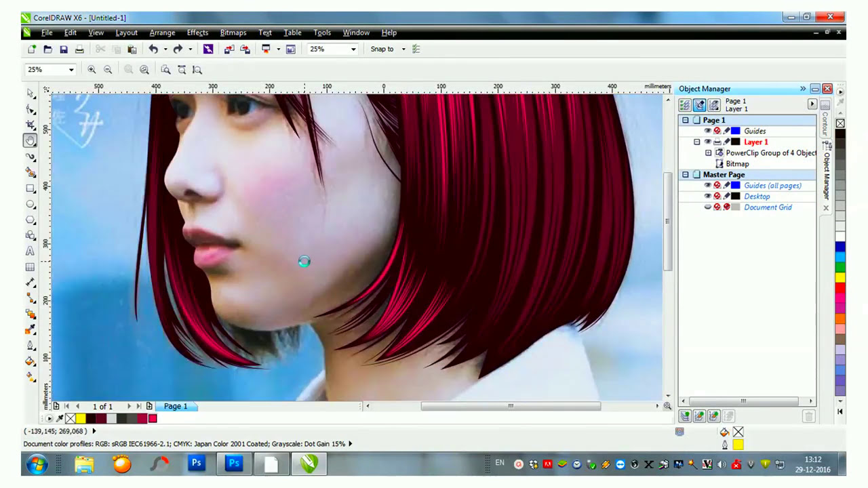Open the zoom toolbar 25% dropdown

71,69
